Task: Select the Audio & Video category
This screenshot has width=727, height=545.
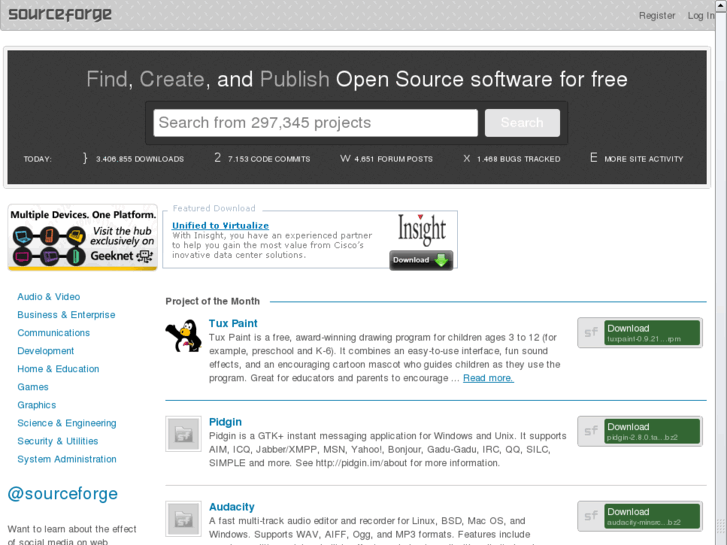Action: coord(48,297)
